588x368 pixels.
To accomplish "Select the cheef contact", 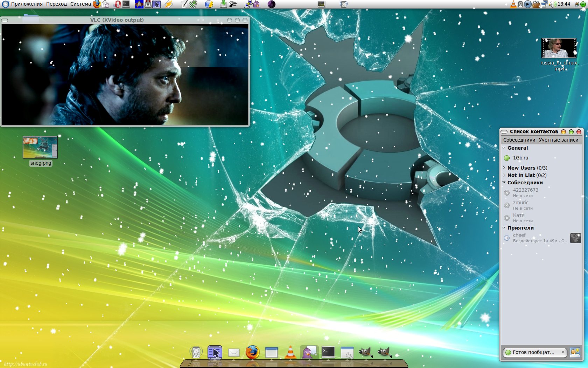I will (542, 238).
